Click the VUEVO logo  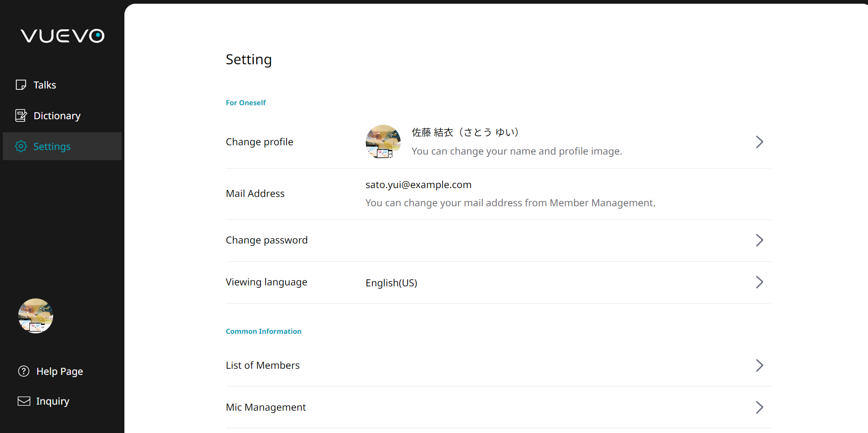point(62,36)
